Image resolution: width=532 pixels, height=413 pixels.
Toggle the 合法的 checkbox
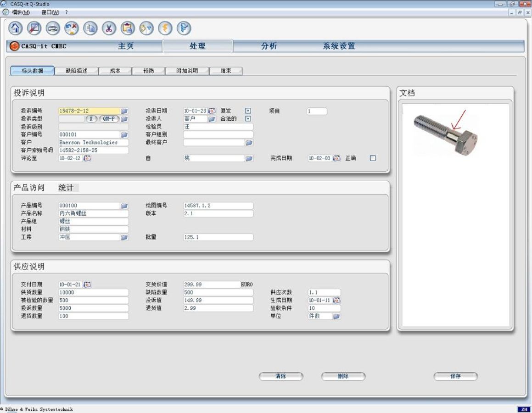(248, 119)
